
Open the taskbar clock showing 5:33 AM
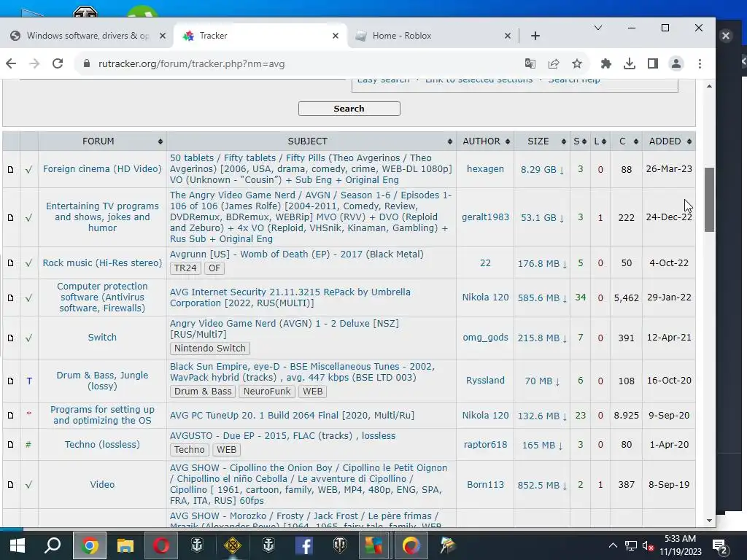click(681, 545)
